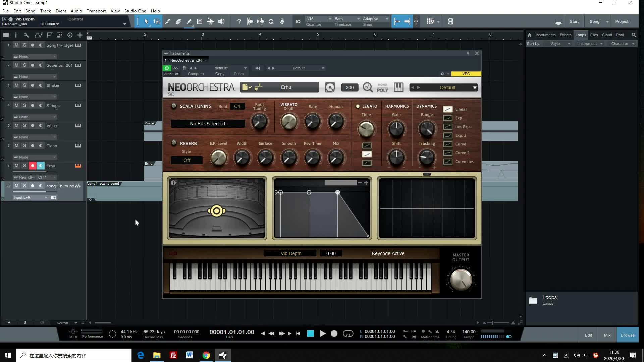This screenshot has width=644, height=362.
Task: Open Character sort dropdown
Action: 623,44
